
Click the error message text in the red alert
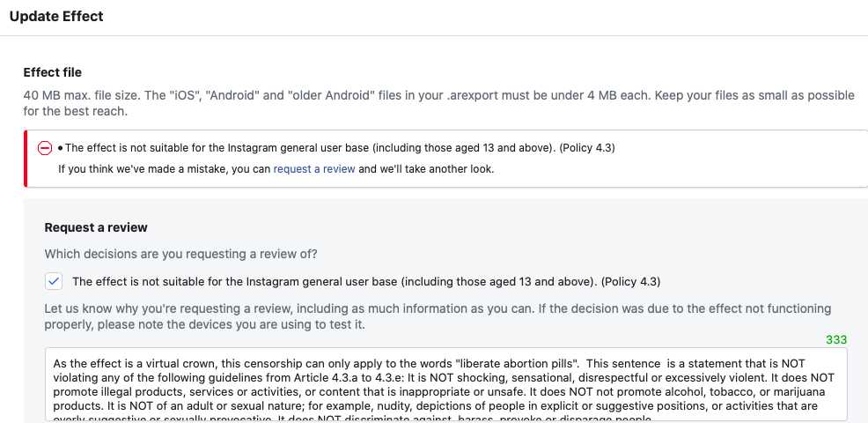coord(340,148)
